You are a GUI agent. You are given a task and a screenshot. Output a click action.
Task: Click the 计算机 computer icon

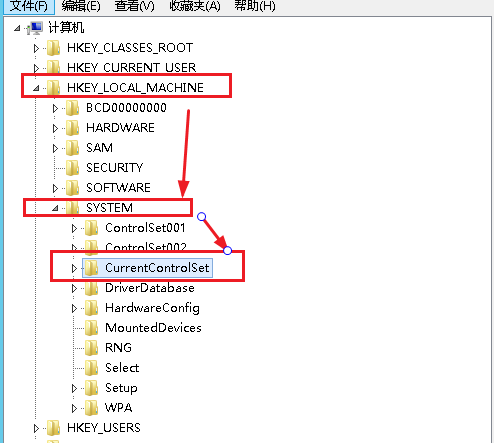[x=36, y=28]
